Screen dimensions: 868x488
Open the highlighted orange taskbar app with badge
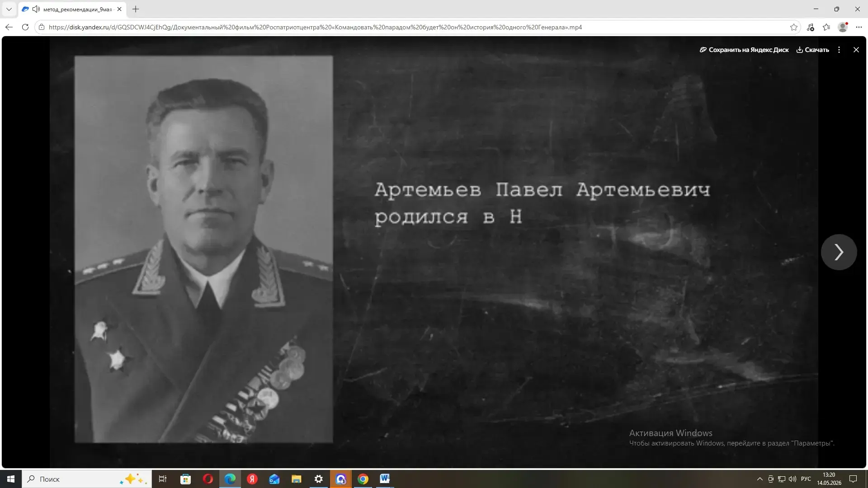pos(341,479)
